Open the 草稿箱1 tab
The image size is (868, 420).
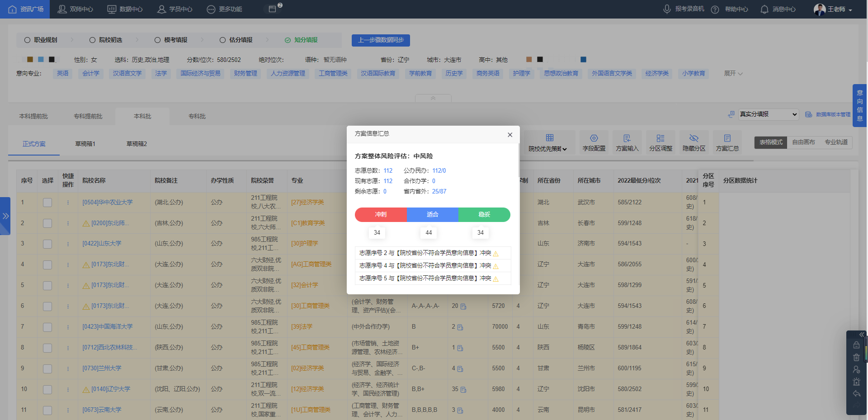85,143
